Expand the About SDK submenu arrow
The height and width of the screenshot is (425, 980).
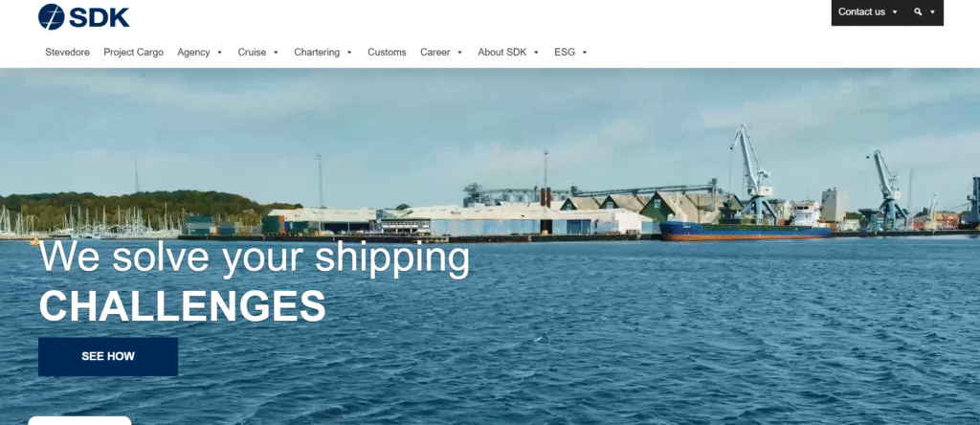[x=536, y=53]
